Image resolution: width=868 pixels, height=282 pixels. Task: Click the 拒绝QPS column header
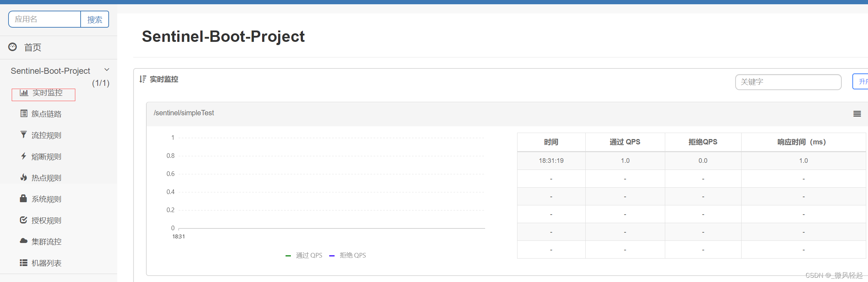703,142
